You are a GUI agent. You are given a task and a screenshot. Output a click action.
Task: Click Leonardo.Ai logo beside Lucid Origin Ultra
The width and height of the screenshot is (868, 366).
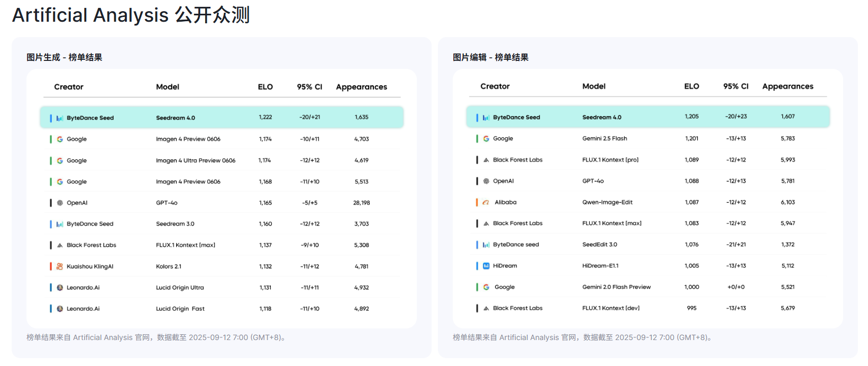pyautogui.click(x=60, y=288)
